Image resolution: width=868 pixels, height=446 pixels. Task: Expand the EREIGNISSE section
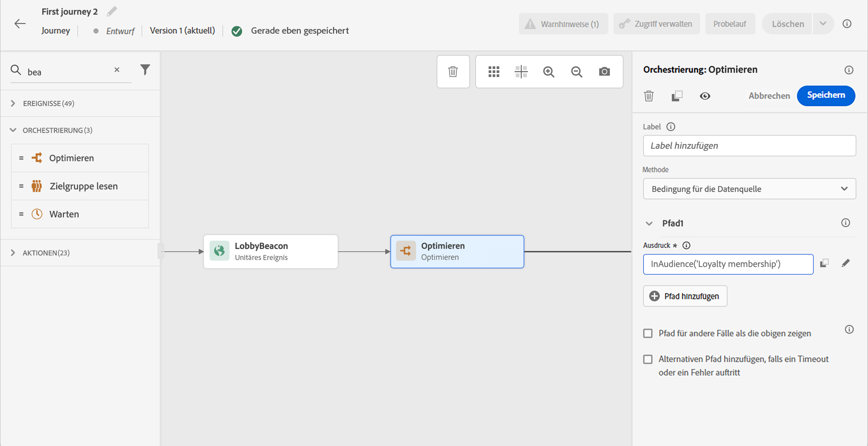(13, 103)
